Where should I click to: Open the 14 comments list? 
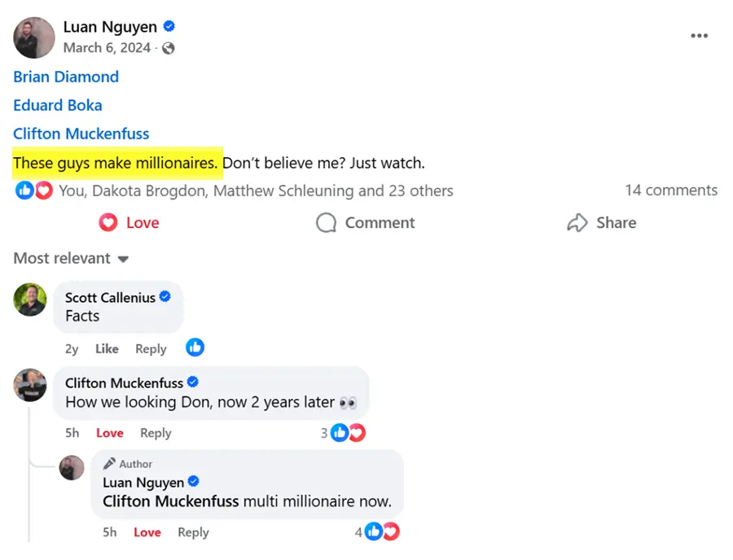pos(671,190)
